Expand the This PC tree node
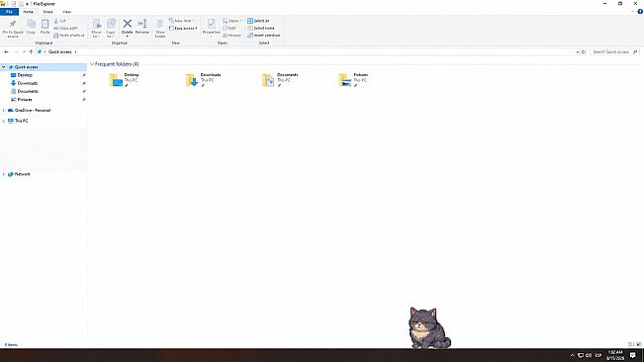Screen dimensions: 644x362 click(4, 121)
